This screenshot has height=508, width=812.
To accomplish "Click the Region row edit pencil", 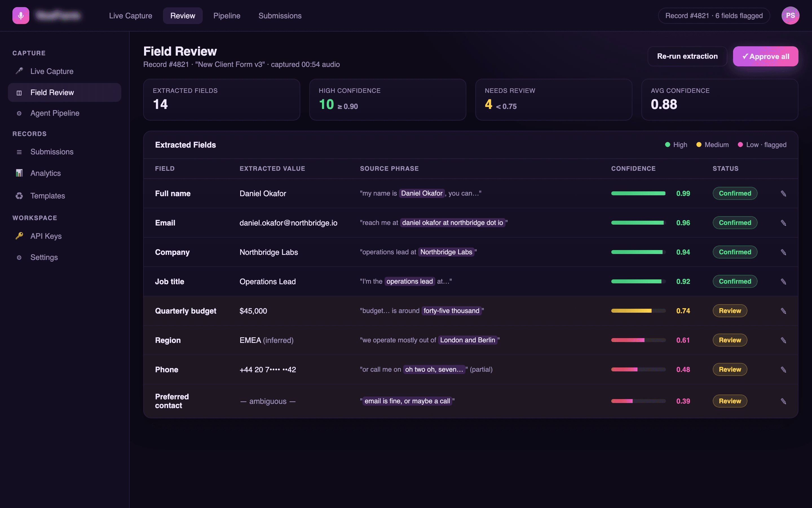I will pos(783,340).
